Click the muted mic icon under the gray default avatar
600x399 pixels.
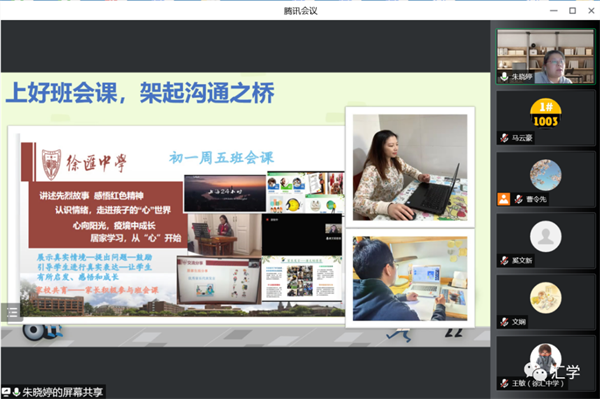[x=504, y=261]
